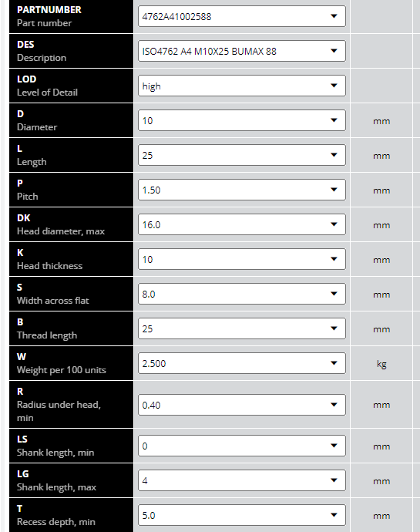Click the PARTNUMBER row label
The height and width of the screenshot is (532, 420).
point(71,16)
